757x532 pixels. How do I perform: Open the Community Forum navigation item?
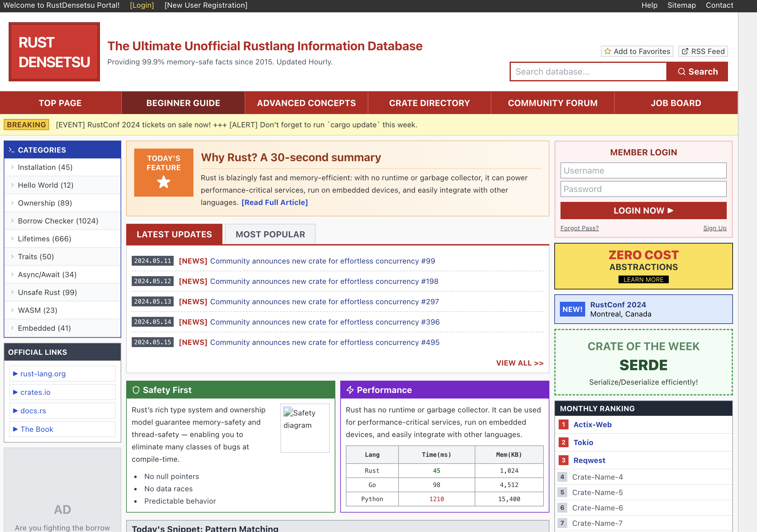click(x=552, y=103)
